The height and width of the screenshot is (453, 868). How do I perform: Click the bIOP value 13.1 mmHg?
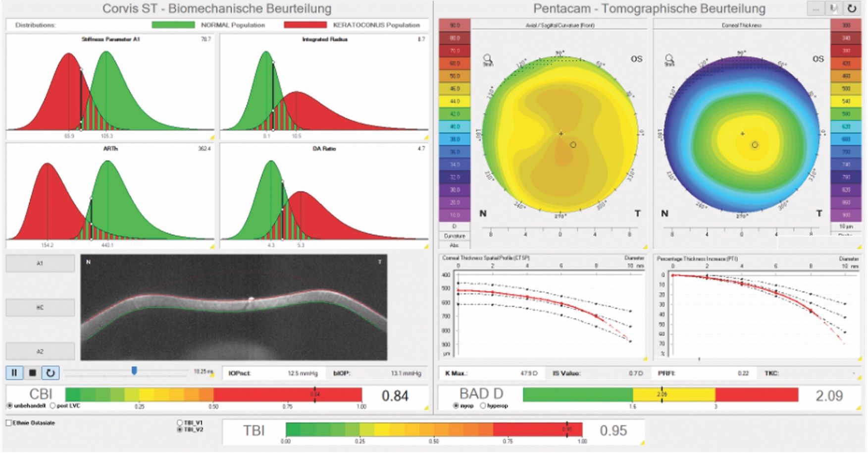tap(406, 373)
